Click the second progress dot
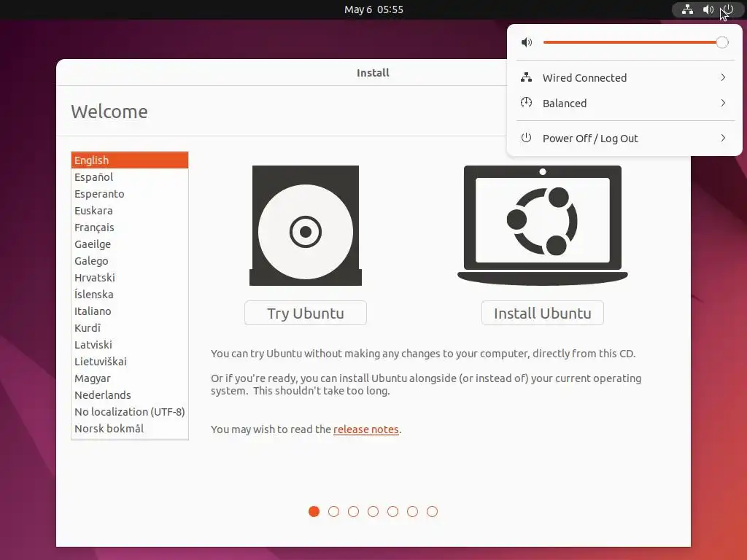747x560 pixels. coord(333,511)
